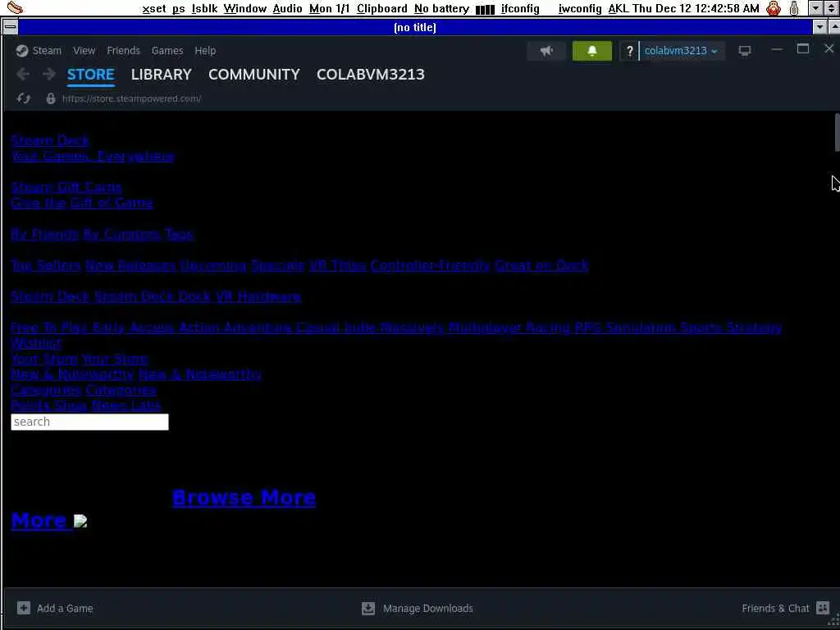Click the title bar down arrow button
The height and width of the screenshot is (630, 840).
tap(819, 27)
